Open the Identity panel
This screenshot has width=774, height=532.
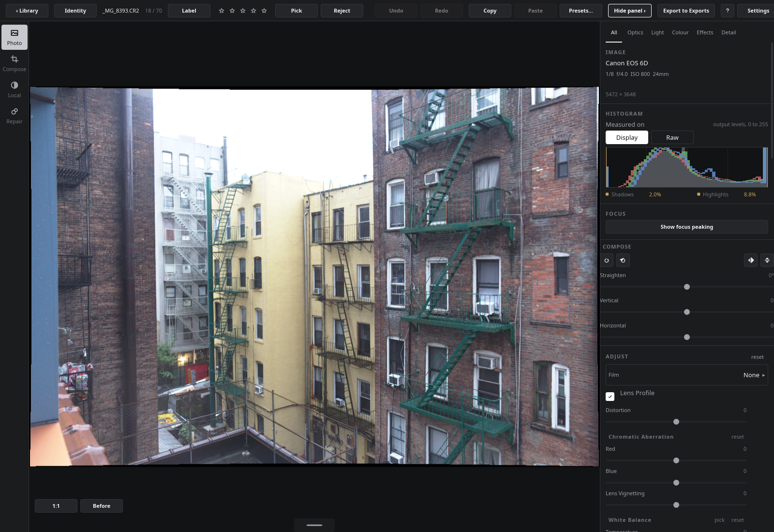[x=75, y=11]
